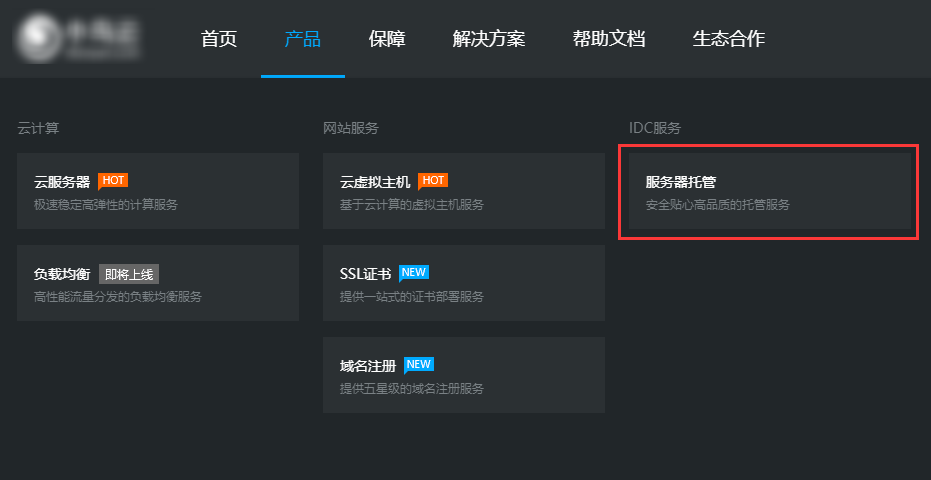
Task: Open the 云虚拟主机 product title
Action: 375,182
